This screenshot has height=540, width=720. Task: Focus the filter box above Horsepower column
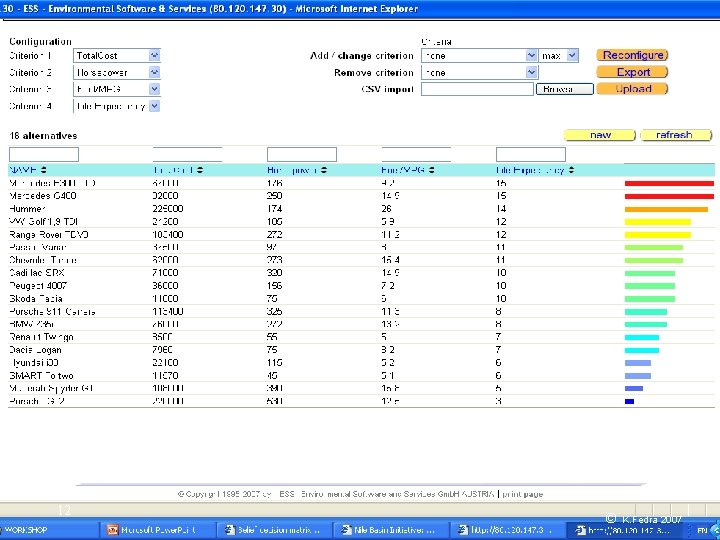pos(302,154)
